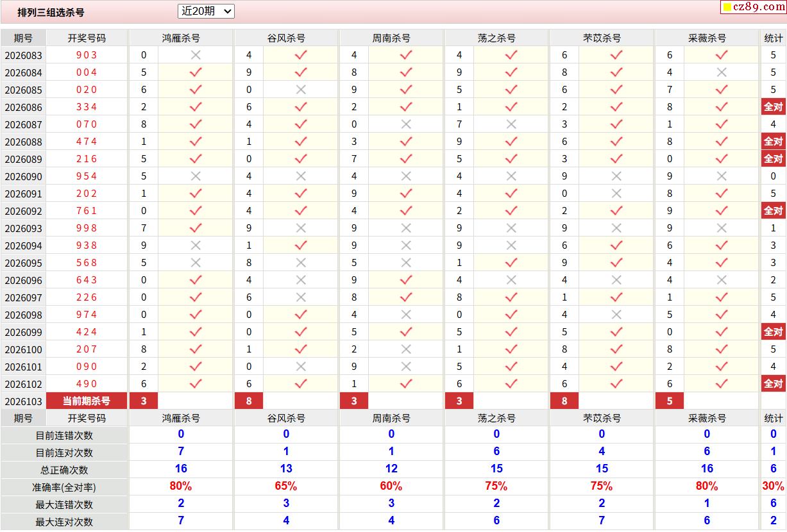Click the period number 2026103 cell
The height and width of the screenshot is (532, 787).
(x=23, y=401)
